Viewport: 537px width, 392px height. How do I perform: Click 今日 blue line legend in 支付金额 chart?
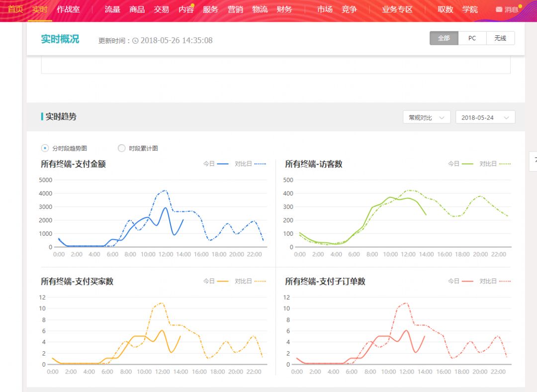click(216, 164)
